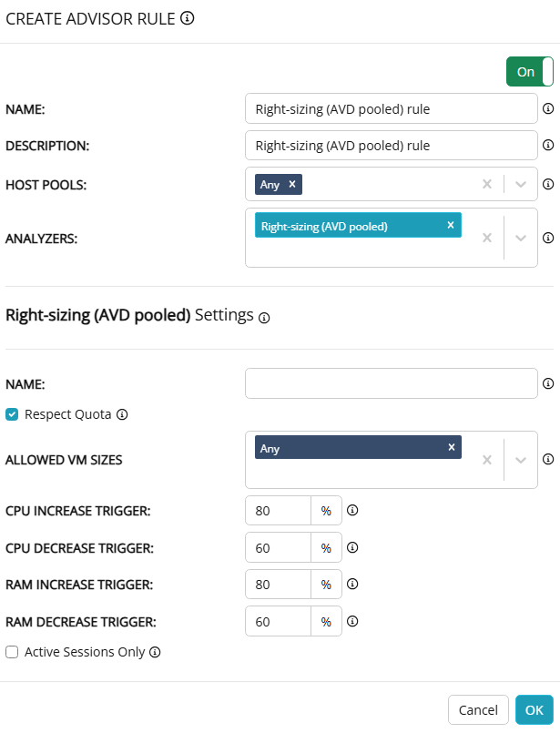
Task: Click info icon beside Create Advisor Rule title
Action: click(x=188, y=18)
